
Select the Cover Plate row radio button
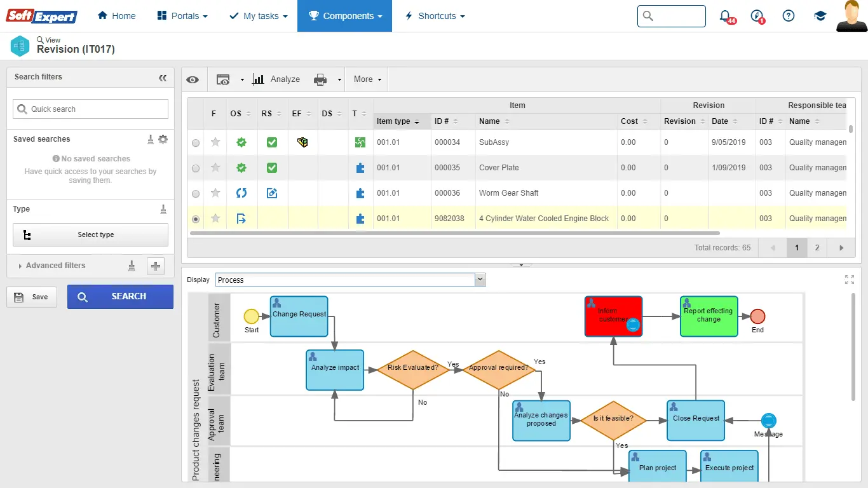tap(196, 168)
